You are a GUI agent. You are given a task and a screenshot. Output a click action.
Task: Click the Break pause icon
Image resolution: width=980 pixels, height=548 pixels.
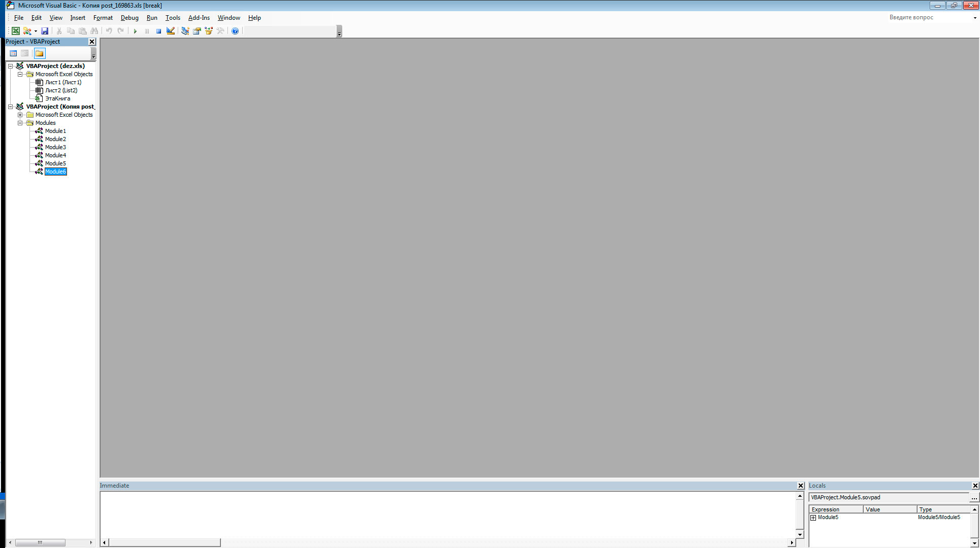[147, 31]
